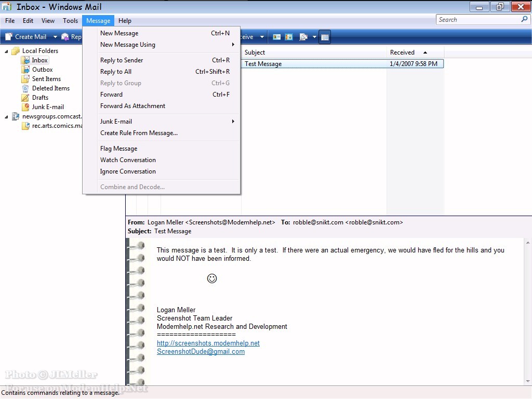Click the sender address Screenshots@Modemhelp.net
Image resolution: width=532 pixels, height=399 pixels.
click(230, 222)
